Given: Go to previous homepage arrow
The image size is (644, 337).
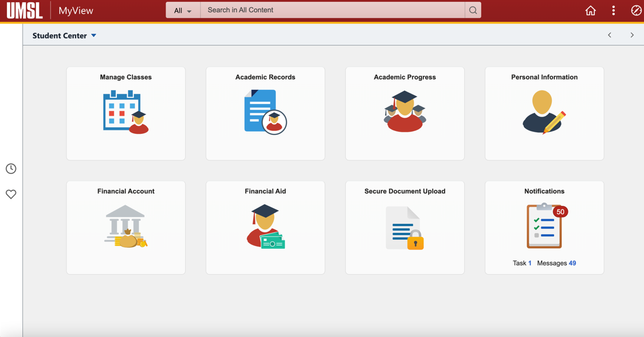Looking at the screenshot, I should [610, 35].
